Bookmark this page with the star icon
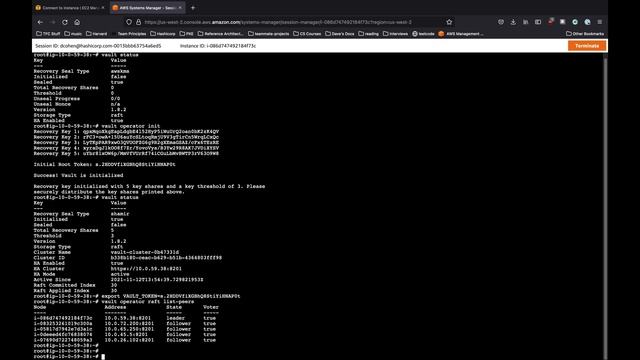 click(x=449, y=22)
